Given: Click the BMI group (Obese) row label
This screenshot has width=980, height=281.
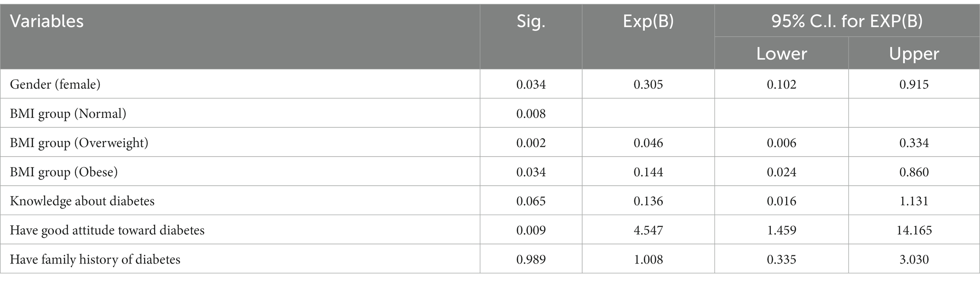Looking at the screenshot, I should [64, 172].
